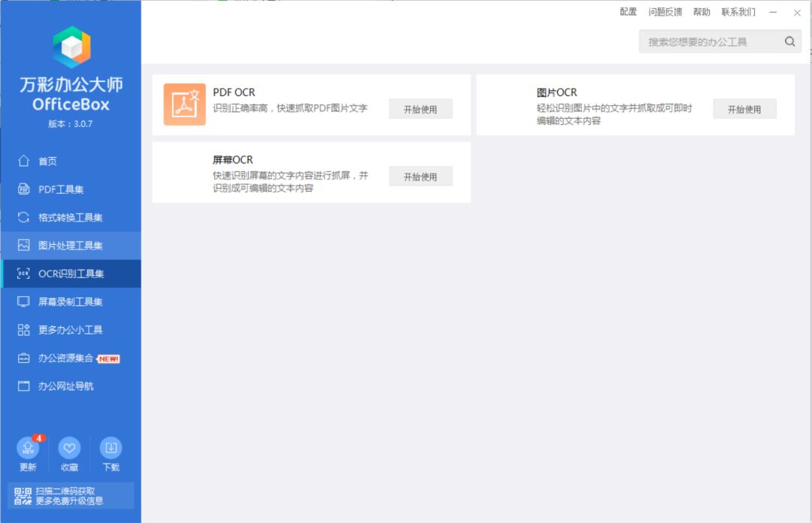Click the 更新 update icon with badge
The height and width of the screenshot is (523, 812).
point(27,449)
